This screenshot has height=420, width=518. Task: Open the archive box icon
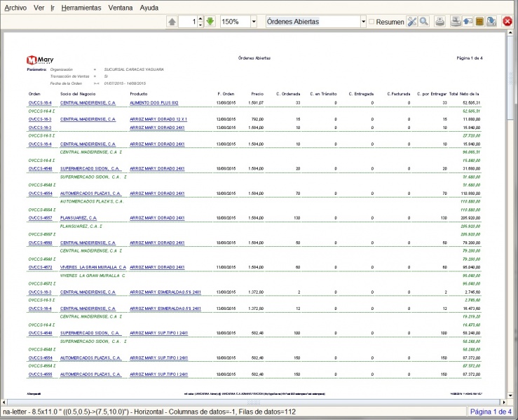(479, 22)
